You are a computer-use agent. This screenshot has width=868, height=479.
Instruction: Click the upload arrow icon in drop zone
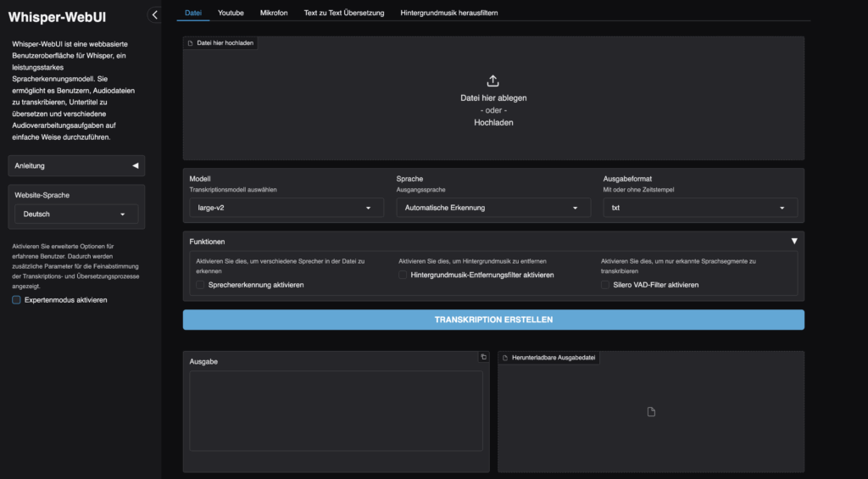(493, 81)
